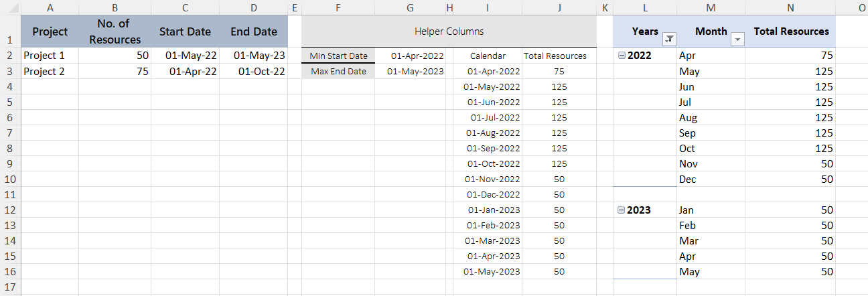Select pivot month Jul

(711, 102)
